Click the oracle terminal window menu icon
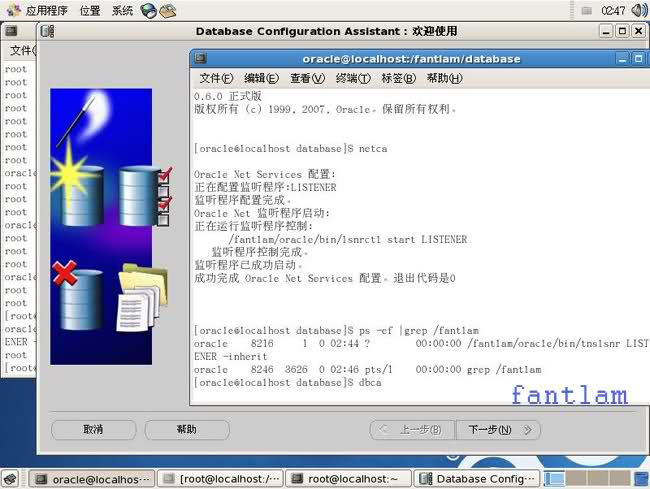 coord(201,58)
